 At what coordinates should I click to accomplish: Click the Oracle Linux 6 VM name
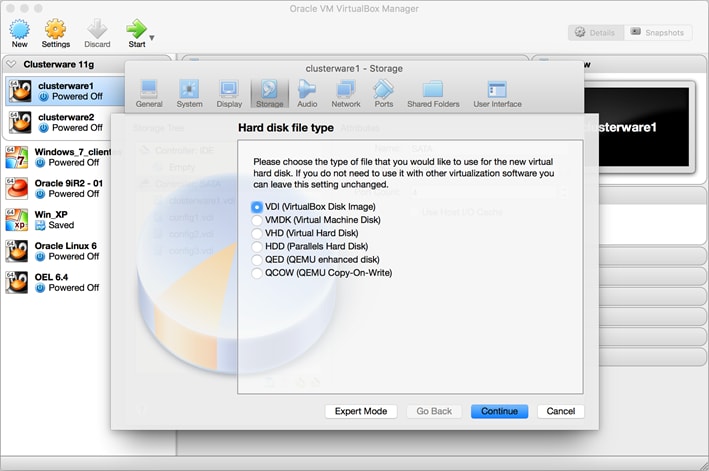coord(66,246)
